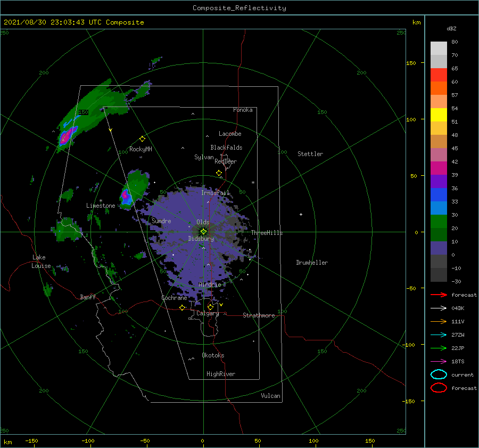Image resolution: width=479 pixels, height=448 pixels.
Task: Click the magenta 42-39 dBZ swatch
Action: coord(439,168)
